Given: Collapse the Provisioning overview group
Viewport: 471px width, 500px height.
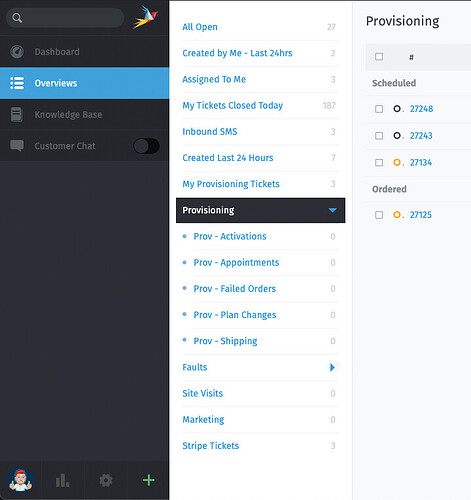Looking at the screenshot, I should click(x=332, y=210).
